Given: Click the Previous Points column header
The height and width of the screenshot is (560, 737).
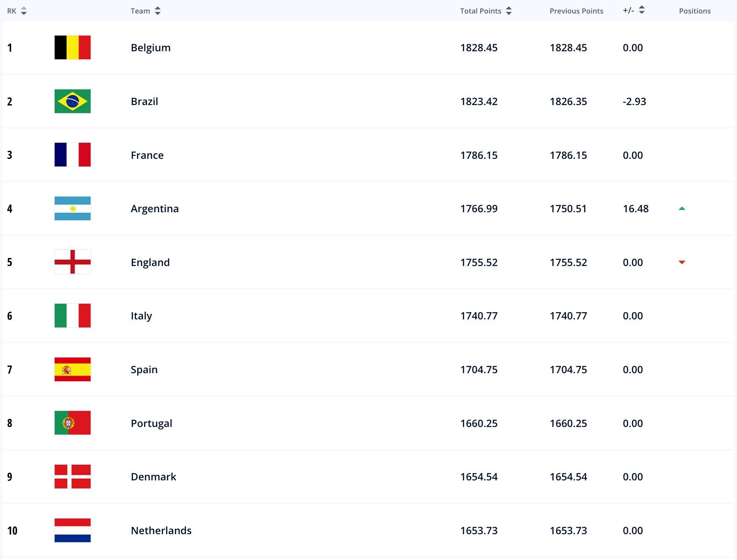Looking at the screenshot, I should click(x=576, y=11).
